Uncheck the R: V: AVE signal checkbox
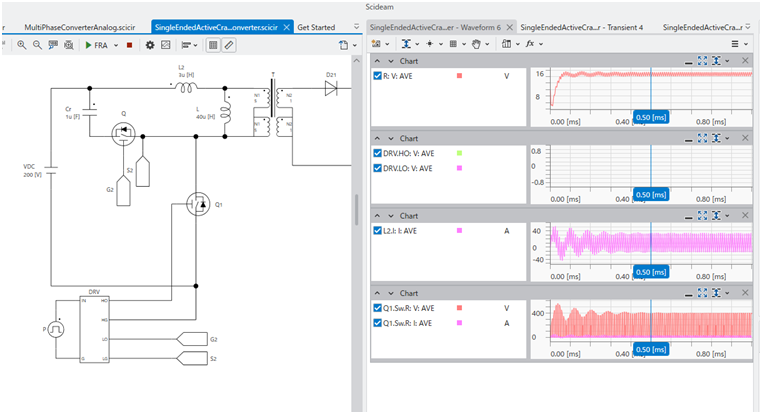 [377, 76]
